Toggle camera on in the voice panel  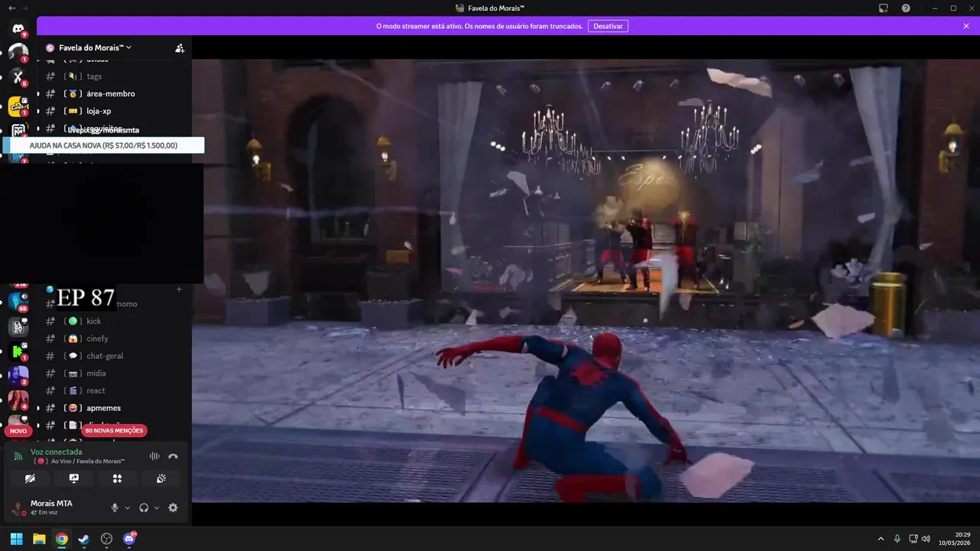pos(30,478)
